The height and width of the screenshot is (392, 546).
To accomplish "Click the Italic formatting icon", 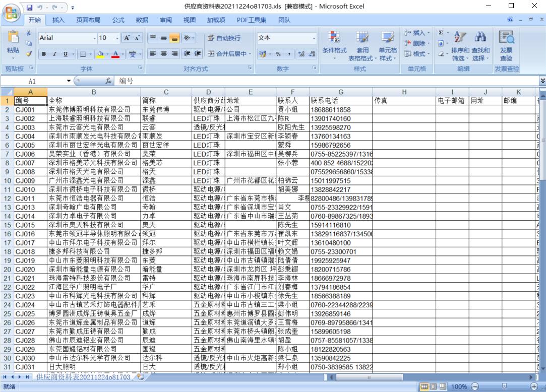I will coord(54,53).
